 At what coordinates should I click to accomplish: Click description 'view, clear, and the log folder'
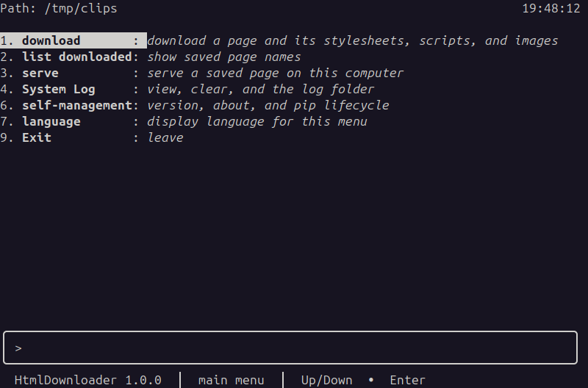click(x=261, y=89)
